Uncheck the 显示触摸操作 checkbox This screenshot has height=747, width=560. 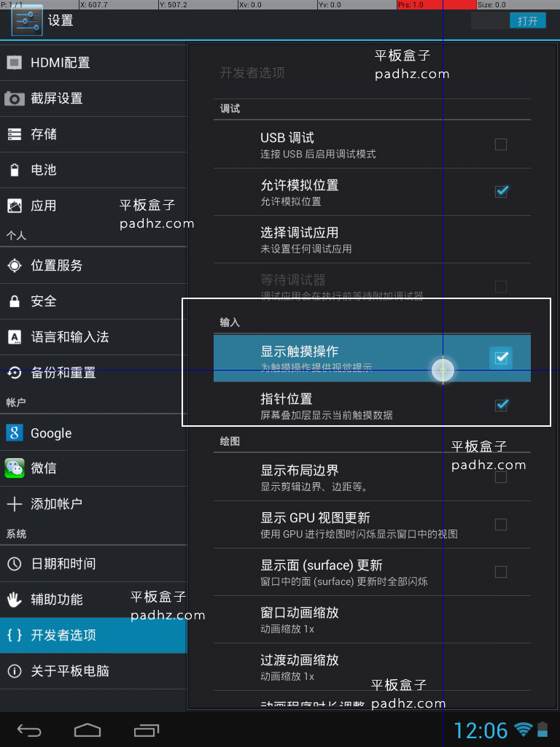(x=501, y=357)
